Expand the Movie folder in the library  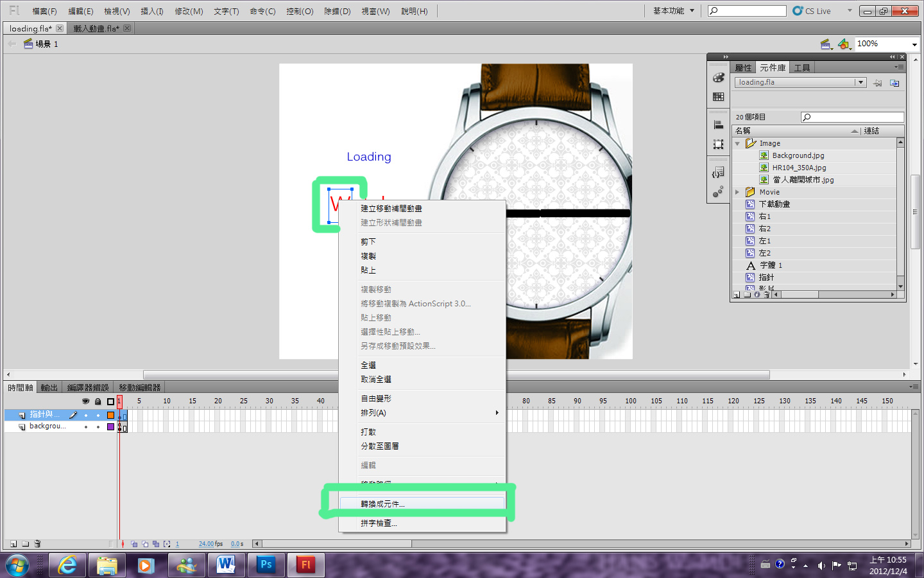point(737,191)
